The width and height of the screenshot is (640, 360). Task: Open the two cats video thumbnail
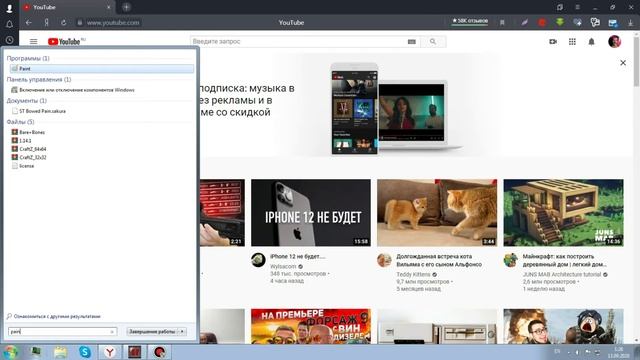click(x=437, y=213)
